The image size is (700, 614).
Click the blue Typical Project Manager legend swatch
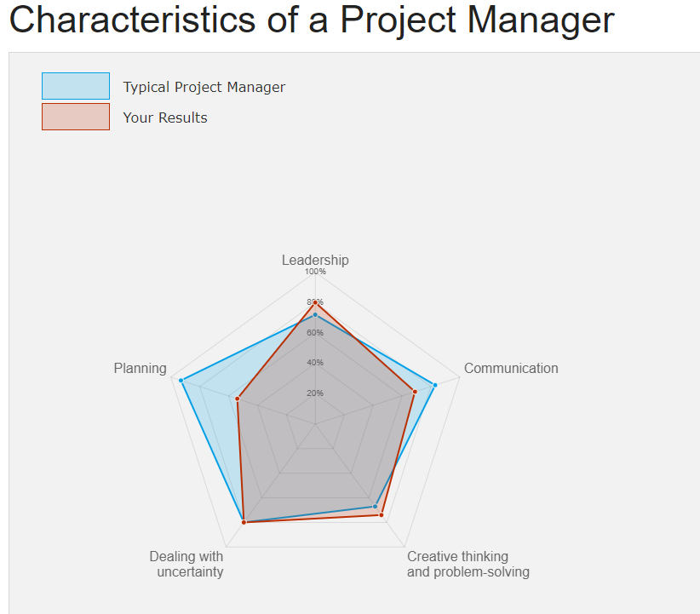click(x=76, y=86)
